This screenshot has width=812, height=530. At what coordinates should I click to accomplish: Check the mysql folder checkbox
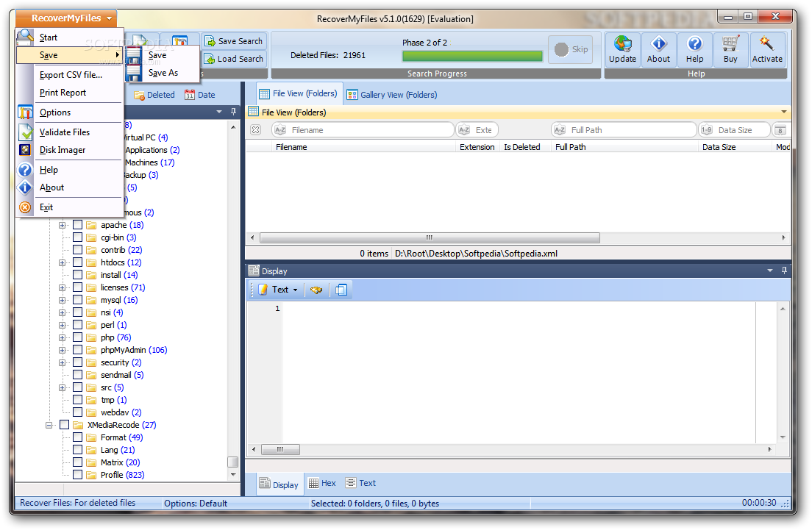[78, 300]
